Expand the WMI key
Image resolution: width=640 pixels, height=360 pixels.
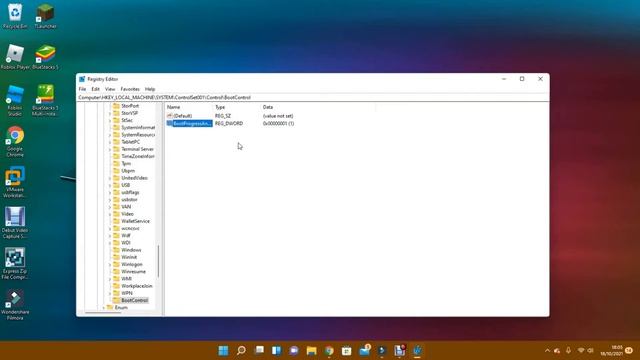(110, 279)
